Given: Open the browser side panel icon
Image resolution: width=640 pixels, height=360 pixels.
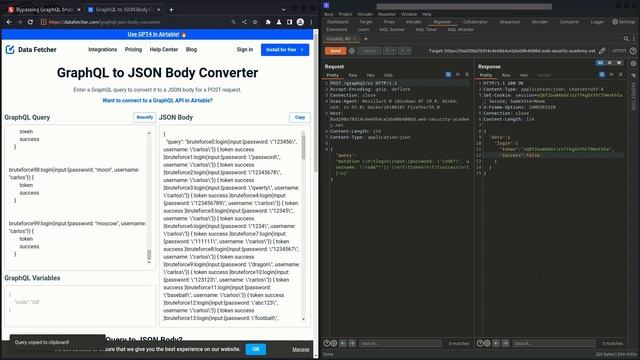Looking at the screenshot, I should pyautogui.click(x=289, y=22).
